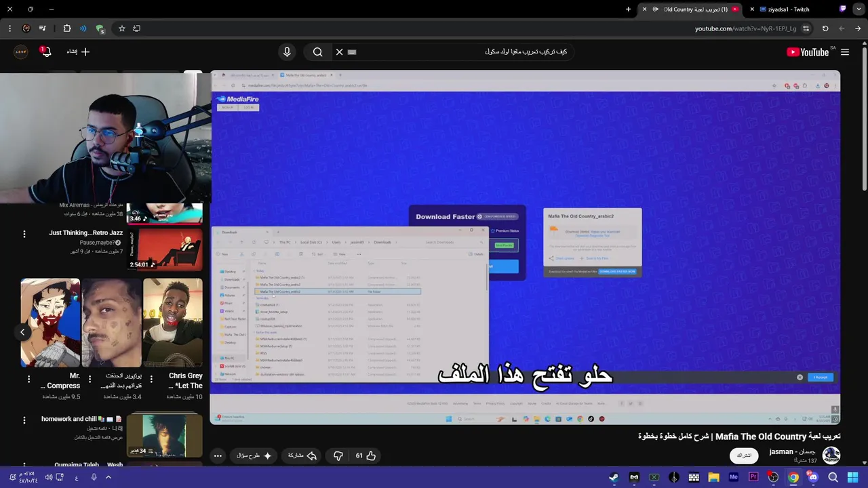Open YouTube notifications bell
Viewport: 868px width, 488px height.
45,52
